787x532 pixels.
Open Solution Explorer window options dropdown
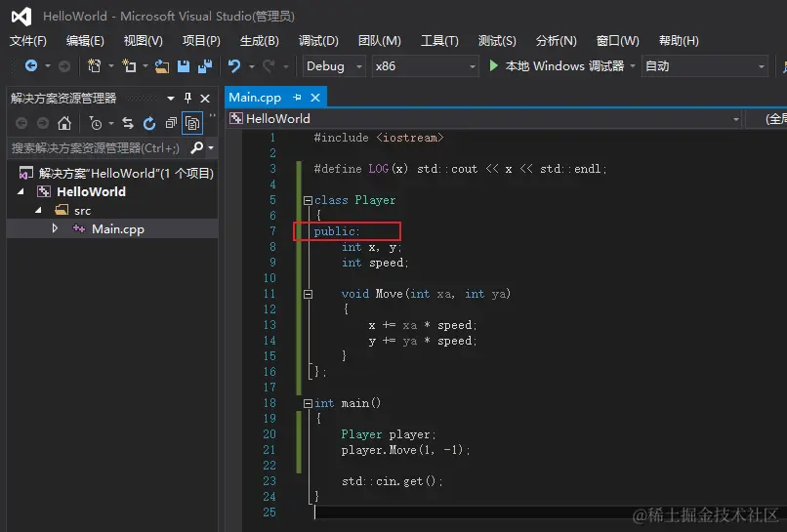171,99
